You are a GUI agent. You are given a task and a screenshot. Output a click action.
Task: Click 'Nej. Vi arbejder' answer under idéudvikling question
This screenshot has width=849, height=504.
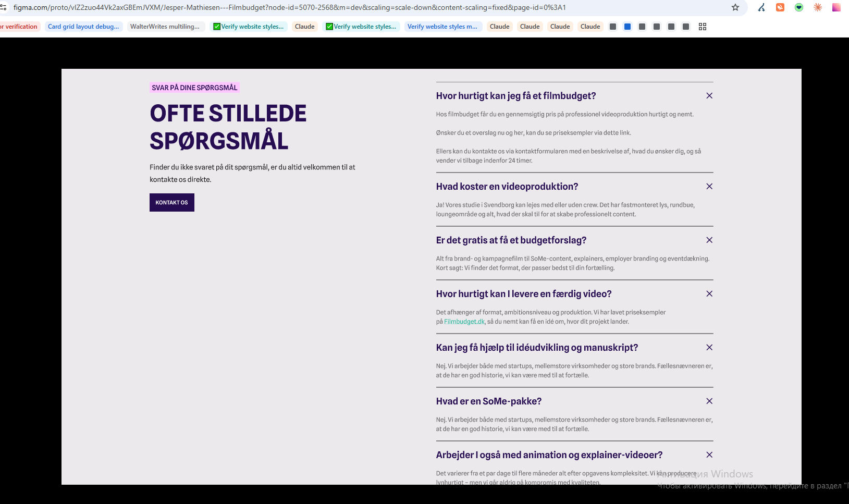pyautogui.click(x=574, y=371)
